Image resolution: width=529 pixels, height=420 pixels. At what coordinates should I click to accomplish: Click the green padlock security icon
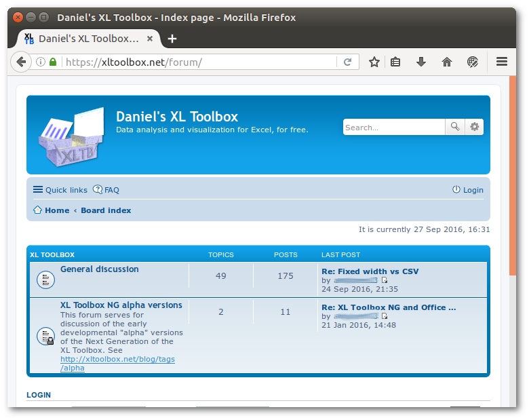coord(53,62)
